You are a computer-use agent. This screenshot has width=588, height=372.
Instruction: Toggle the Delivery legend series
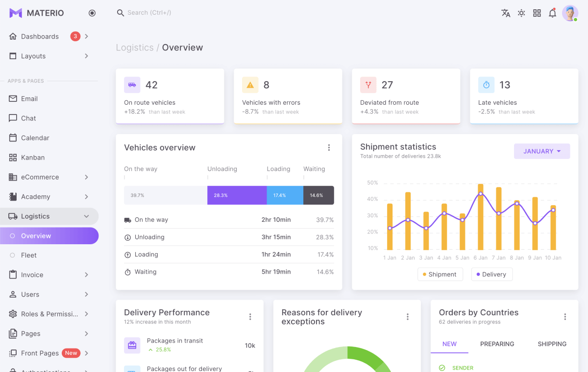(x=492, y=274)
